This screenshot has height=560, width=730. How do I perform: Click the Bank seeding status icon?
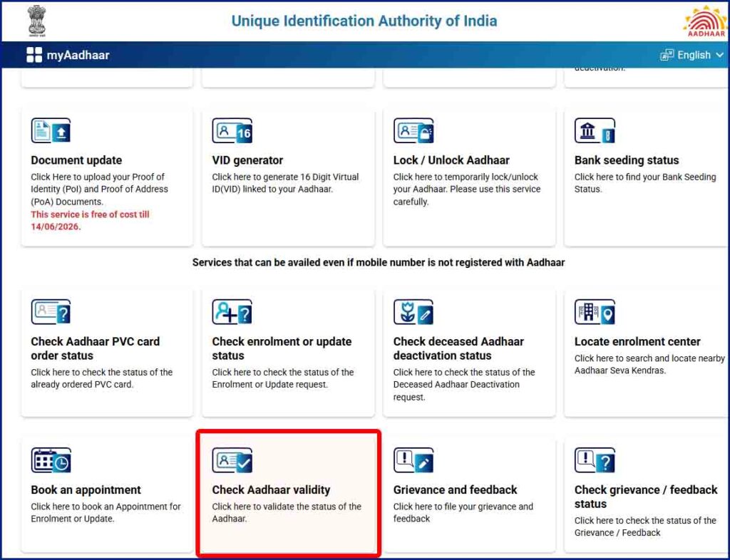point(595,130)
